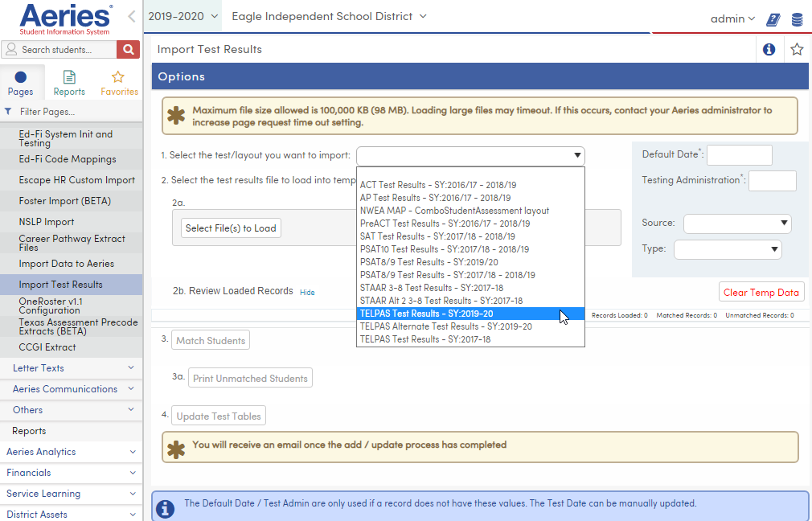812x521 pixels.
Task: Click the database icon near admin menu
Action: click(796, 19)
